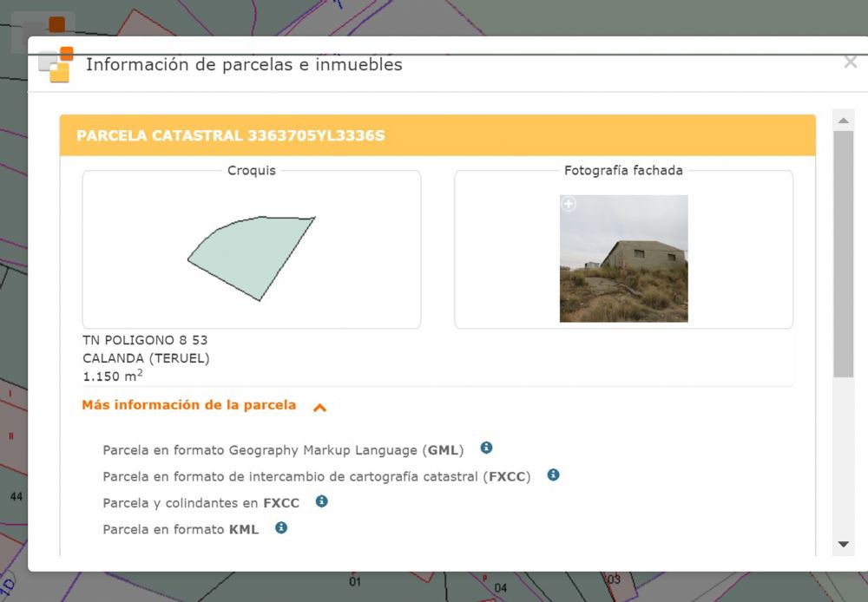
Task: Collapse Más información de la parcela chevron
Action: coord(320,408)
